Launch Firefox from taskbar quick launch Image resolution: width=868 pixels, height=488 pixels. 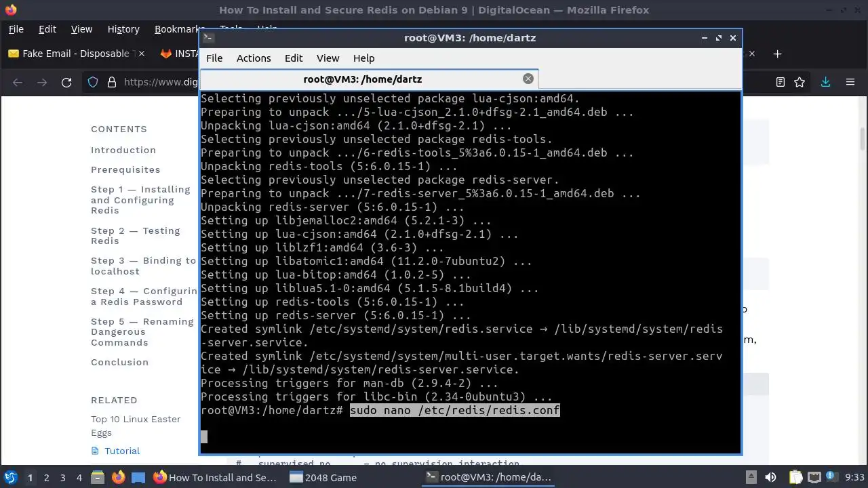pos(118,477)
